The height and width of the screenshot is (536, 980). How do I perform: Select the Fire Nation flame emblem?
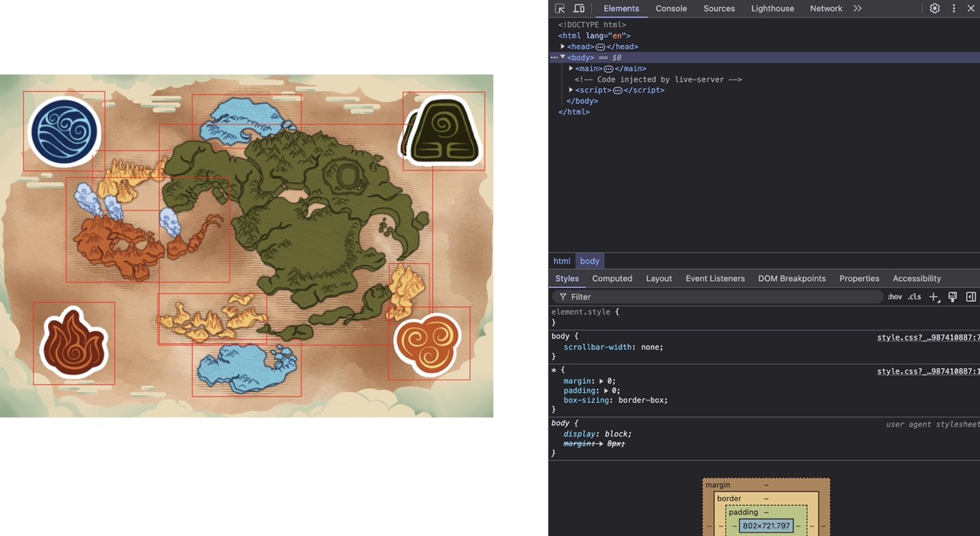(x=73, y=342)
